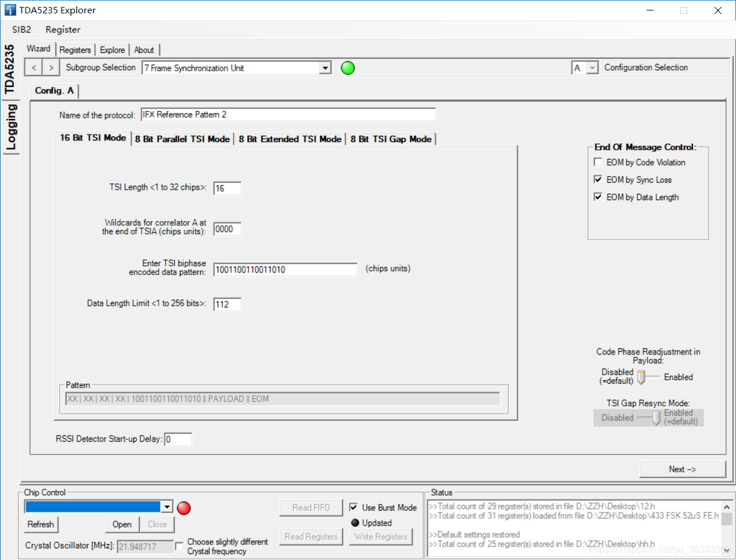Click the Write Registers button
This screenshot has width=736, height=560.
tap(381, 537)
